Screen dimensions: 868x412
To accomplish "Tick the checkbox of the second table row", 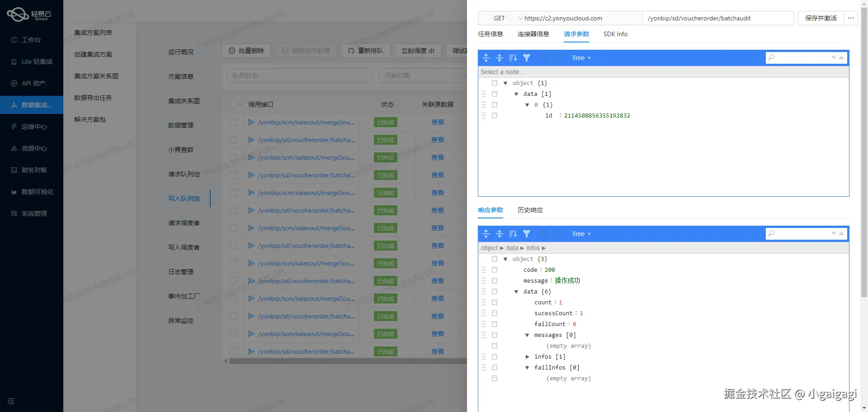I will coord(233,140).
